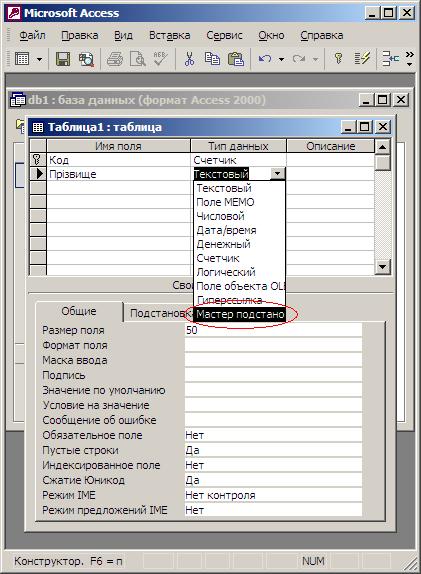Open the view mode dropdown arrow
Viewport: 421px width, 574px height.
point(39,59)
